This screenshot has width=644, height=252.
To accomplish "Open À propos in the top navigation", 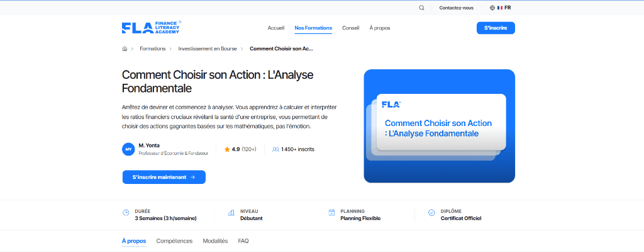I will click(x=379, y=28).
